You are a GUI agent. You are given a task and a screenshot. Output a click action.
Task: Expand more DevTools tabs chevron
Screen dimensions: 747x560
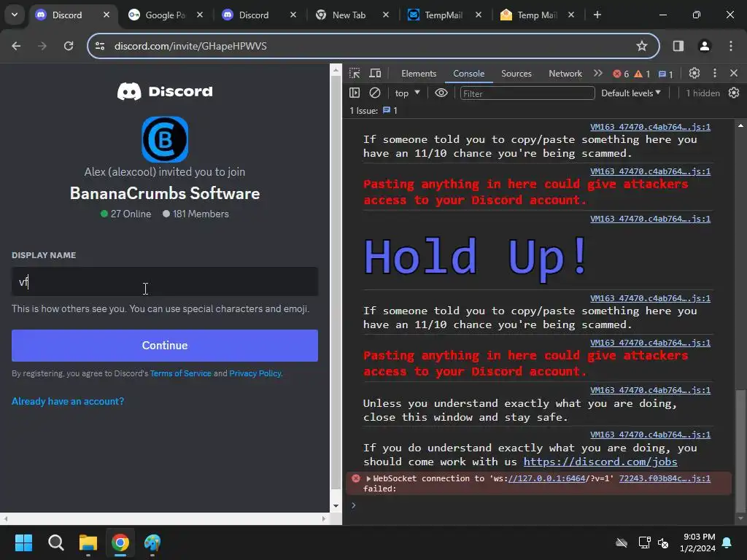598,74
